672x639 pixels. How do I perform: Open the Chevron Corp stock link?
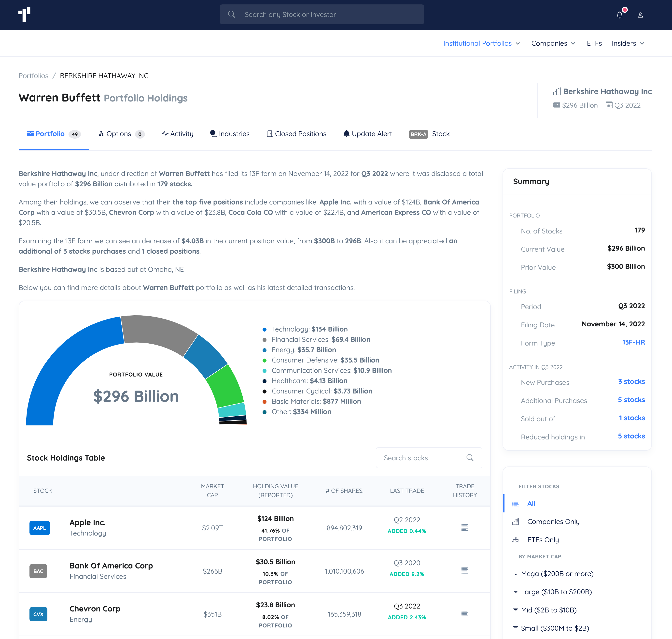tap(95, 609)
